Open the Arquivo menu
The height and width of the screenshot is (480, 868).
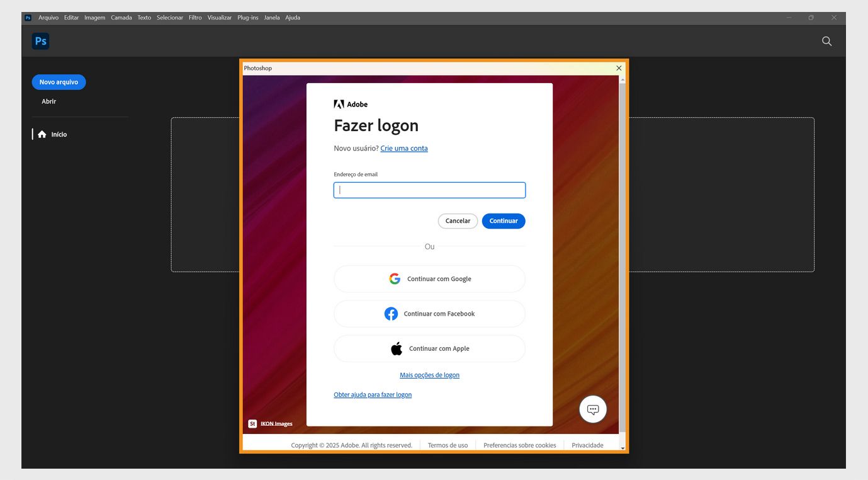[48, 17]
